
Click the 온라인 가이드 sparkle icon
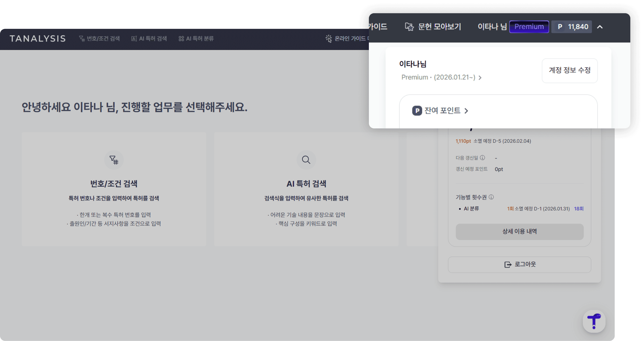[x=329, y=38]
